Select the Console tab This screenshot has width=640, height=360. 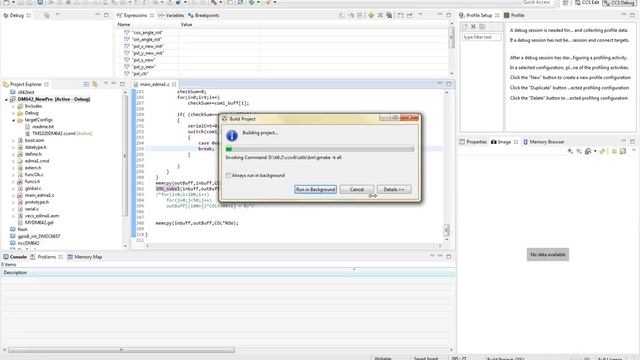coord(15,257)
